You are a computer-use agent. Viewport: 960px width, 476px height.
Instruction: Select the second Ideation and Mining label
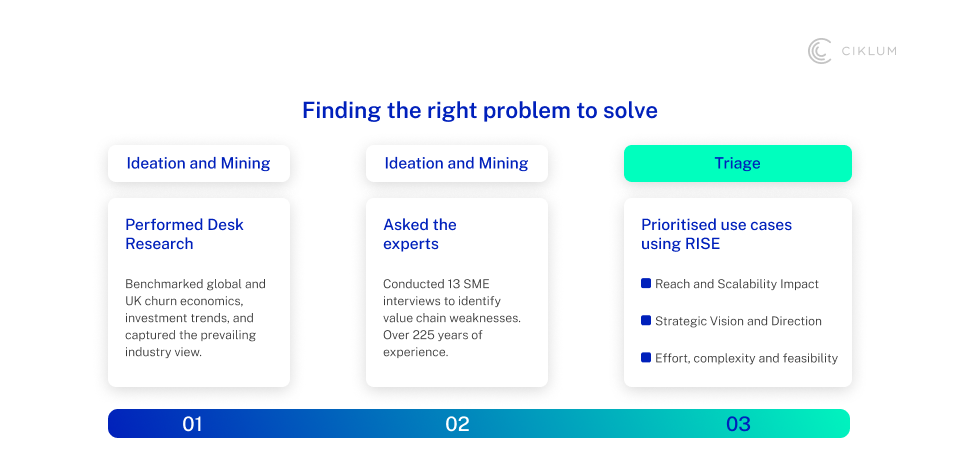tap(456, 163)
